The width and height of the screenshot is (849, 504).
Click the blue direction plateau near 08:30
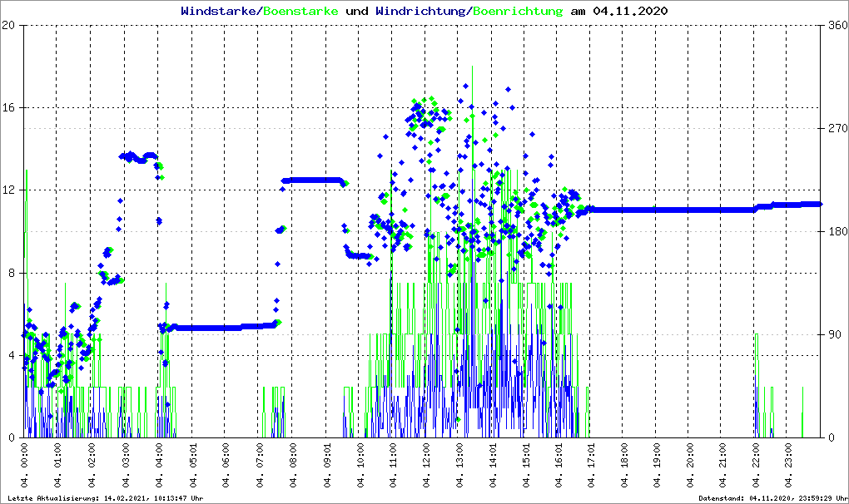pos(311,180)
